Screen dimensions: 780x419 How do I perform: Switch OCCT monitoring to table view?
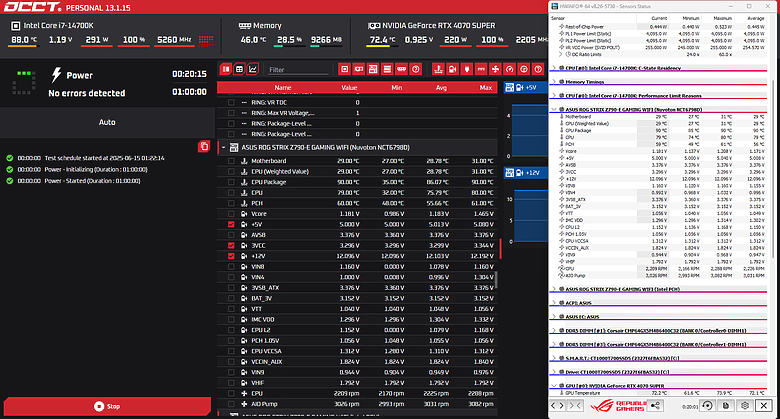click(x=239, y=69)
